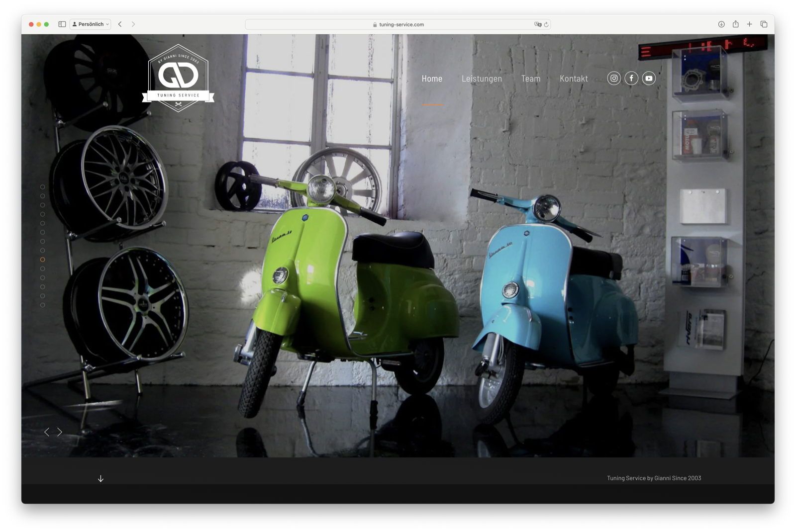Open the Facebook social icon
This screenshot has height=532, width=796.
[631, 78]
